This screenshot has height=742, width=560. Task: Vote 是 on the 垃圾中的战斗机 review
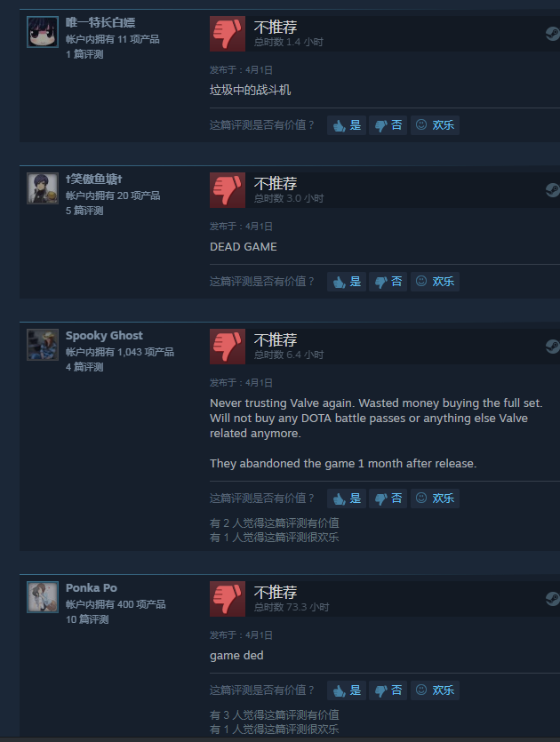(x=347, y=125)
